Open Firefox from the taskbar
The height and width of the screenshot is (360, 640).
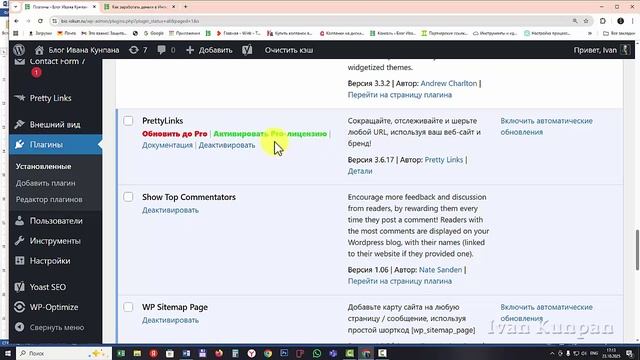pyautogui.click(x=219, y=353)
